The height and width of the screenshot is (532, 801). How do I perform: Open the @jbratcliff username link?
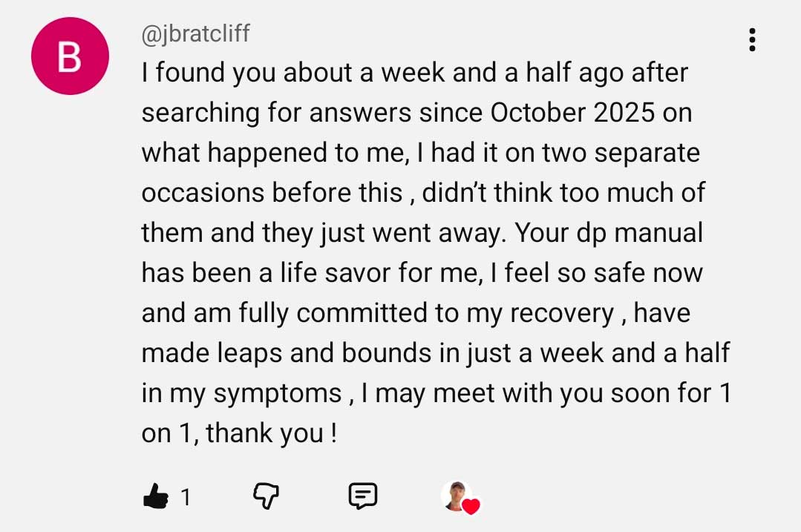(x=194, y=33)
